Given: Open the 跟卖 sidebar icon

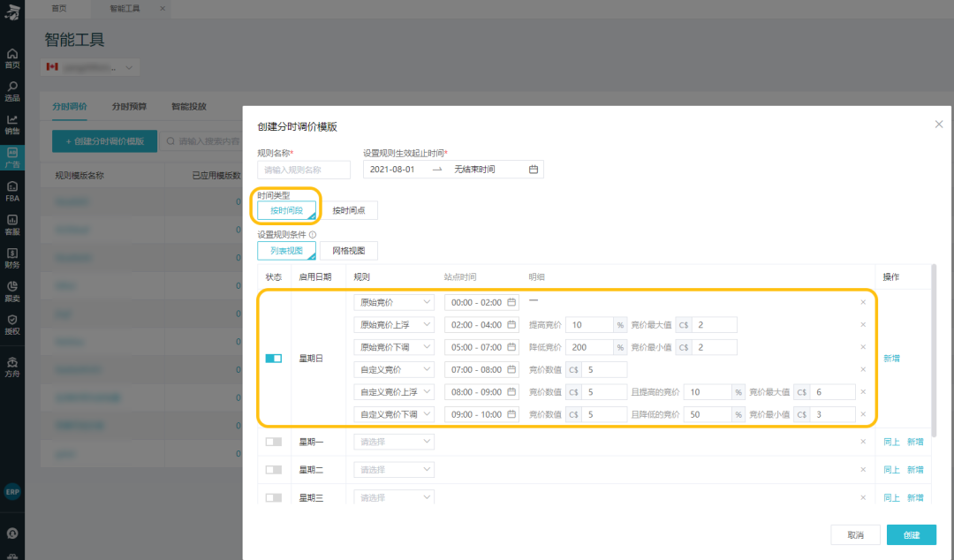Looking at the screenshot, I should (x=12, y=291).
